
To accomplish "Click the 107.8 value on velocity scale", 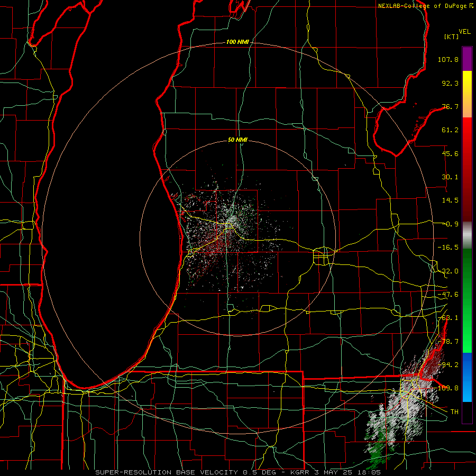I will pos(448,59).
